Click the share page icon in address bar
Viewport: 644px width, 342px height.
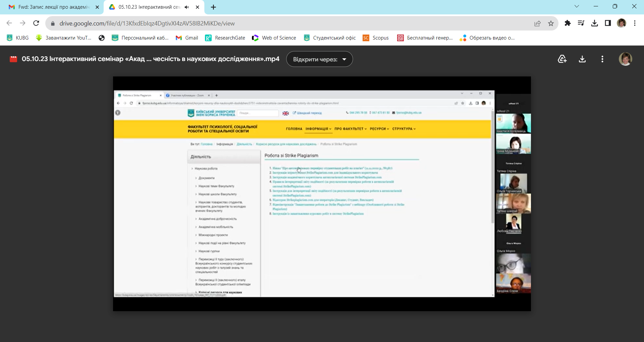coord(537,23)
